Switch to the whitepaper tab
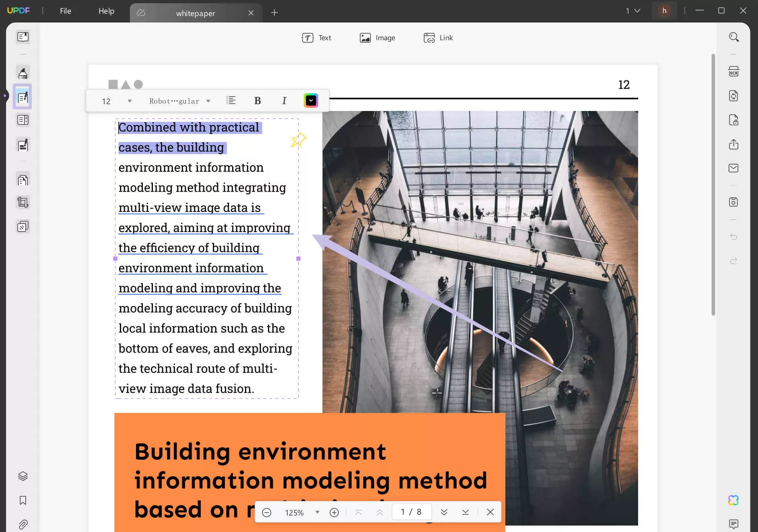The image size is (758, 532). coord(196,13)
